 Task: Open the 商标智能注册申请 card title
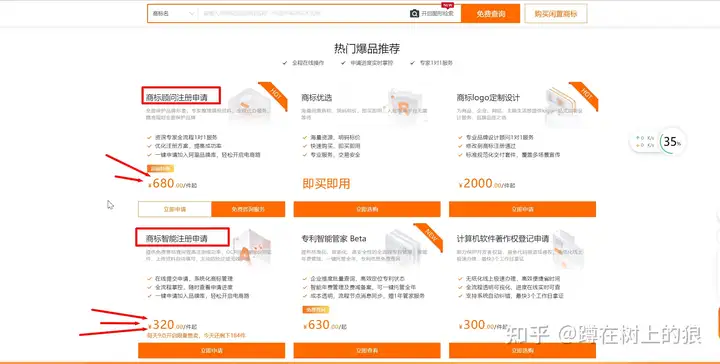click(x=177, y=238)
